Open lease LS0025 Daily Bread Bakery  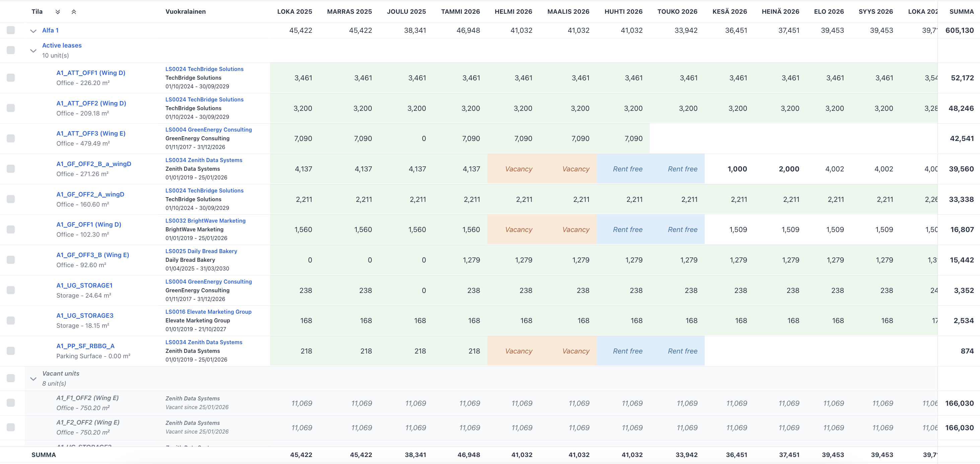pos(201,251)
